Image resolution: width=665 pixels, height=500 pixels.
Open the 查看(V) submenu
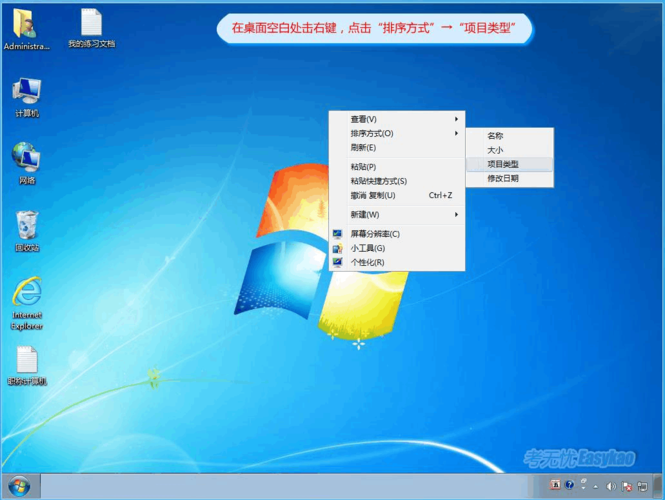pos(397,119)
